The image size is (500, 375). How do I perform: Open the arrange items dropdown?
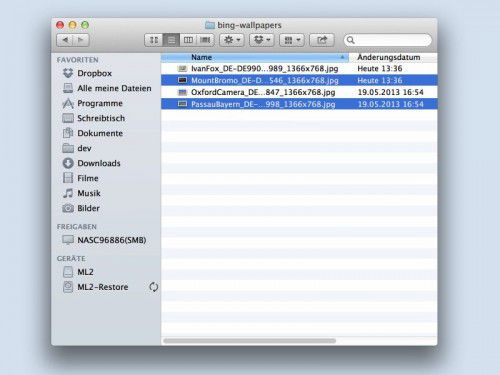tap(292, 40)
